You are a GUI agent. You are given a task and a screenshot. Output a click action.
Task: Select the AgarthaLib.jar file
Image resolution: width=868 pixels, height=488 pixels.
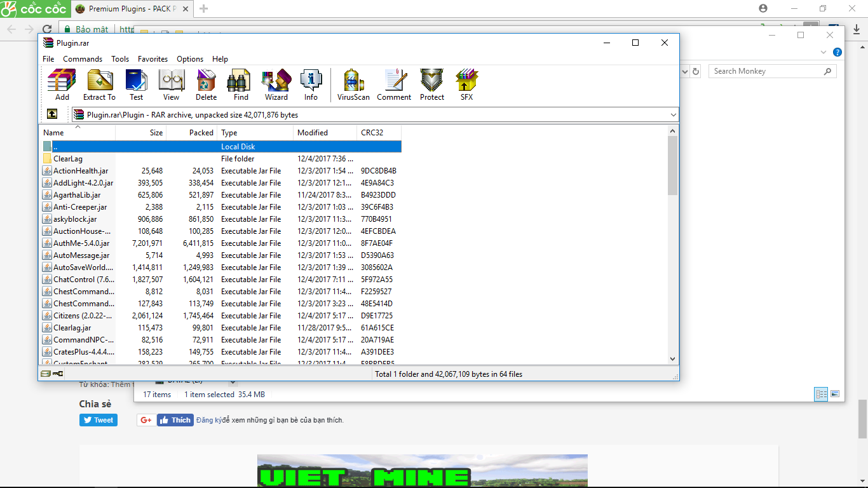(x=221, y=195)
